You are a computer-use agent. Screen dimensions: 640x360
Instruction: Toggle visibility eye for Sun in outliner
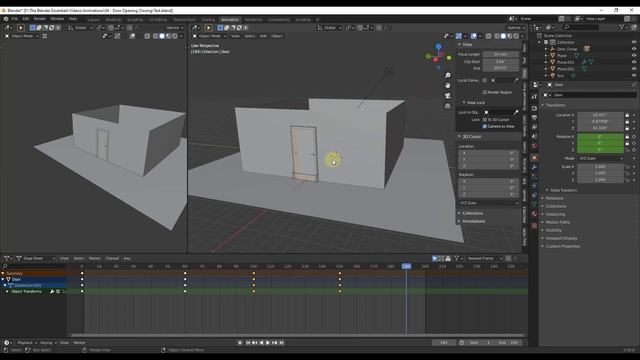(634, 76)
